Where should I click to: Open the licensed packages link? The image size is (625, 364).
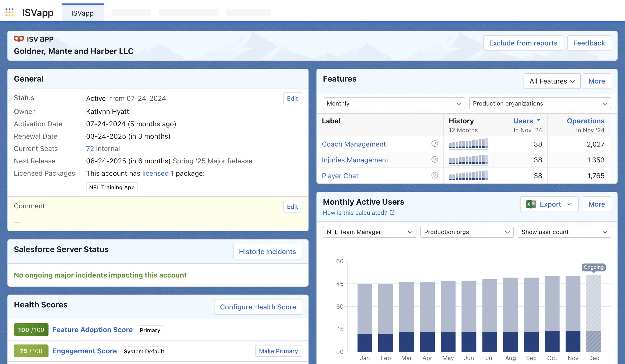tap(155, 173)
